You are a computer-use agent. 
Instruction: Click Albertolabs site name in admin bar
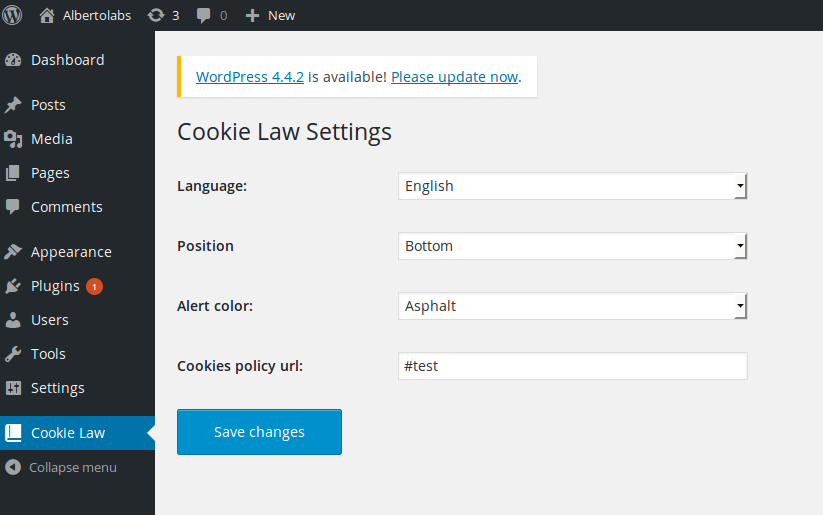(97, 16)
